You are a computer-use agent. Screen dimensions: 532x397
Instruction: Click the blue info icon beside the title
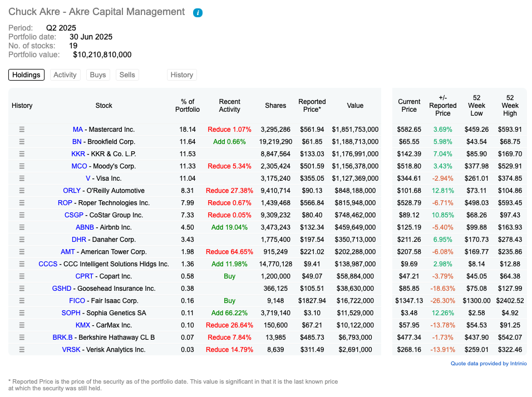pos(198,13)
